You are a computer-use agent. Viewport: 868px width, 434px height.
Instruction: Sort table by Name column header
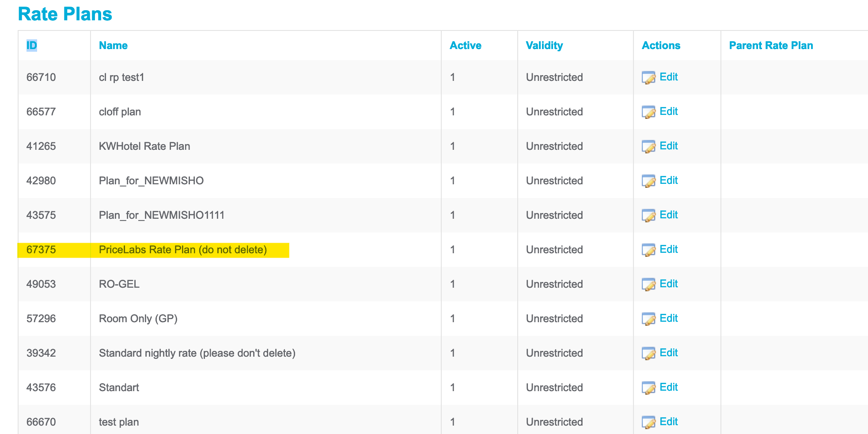113,46
